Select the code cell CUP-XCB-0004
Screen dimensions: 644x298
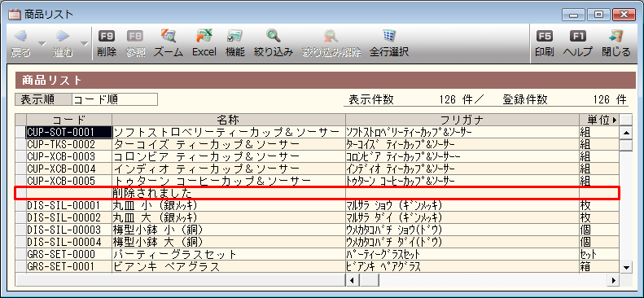coord(69,169)
